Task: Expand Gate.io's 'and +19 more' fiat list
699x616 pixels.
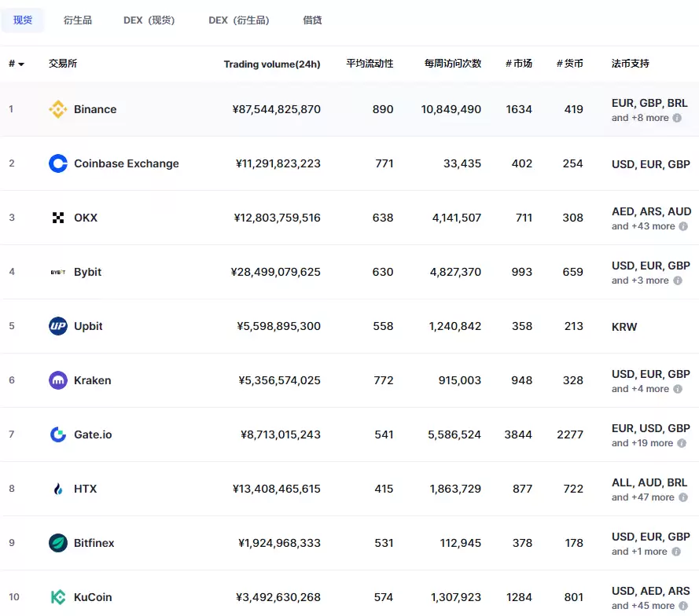Action: tap(642, 443)
